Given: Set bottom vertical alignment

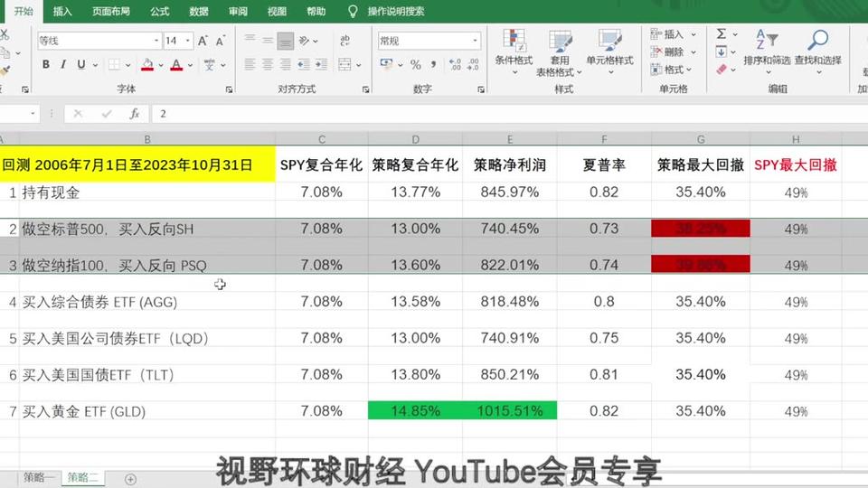Looking at the screenshot, I should [x=285, y=41].
